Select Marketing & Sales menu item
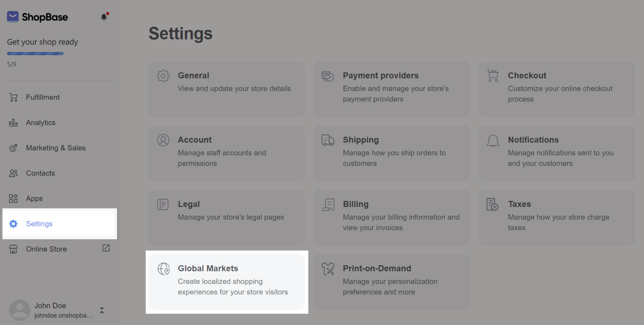The height and width of the screenshot is (325, 644). click(x=56, y=148)
